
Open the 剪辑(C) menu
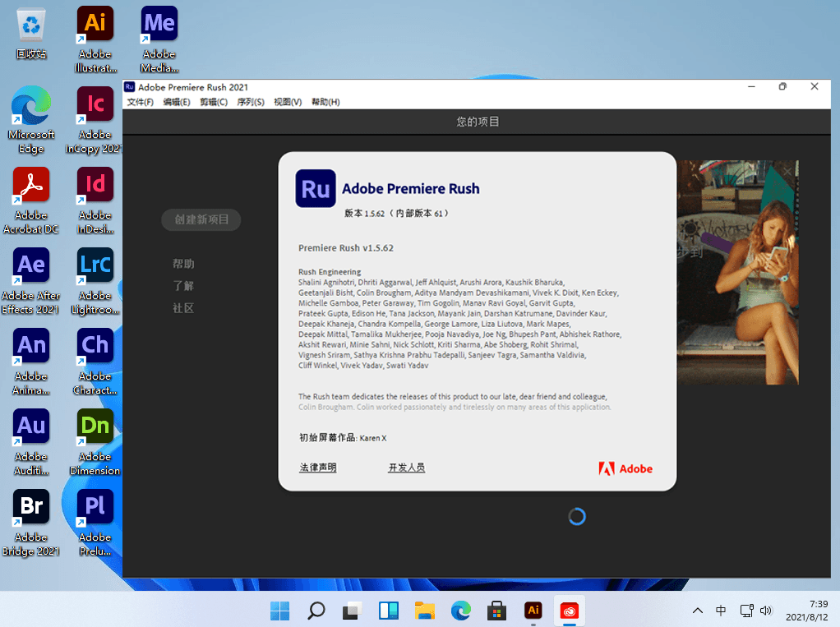214,102
